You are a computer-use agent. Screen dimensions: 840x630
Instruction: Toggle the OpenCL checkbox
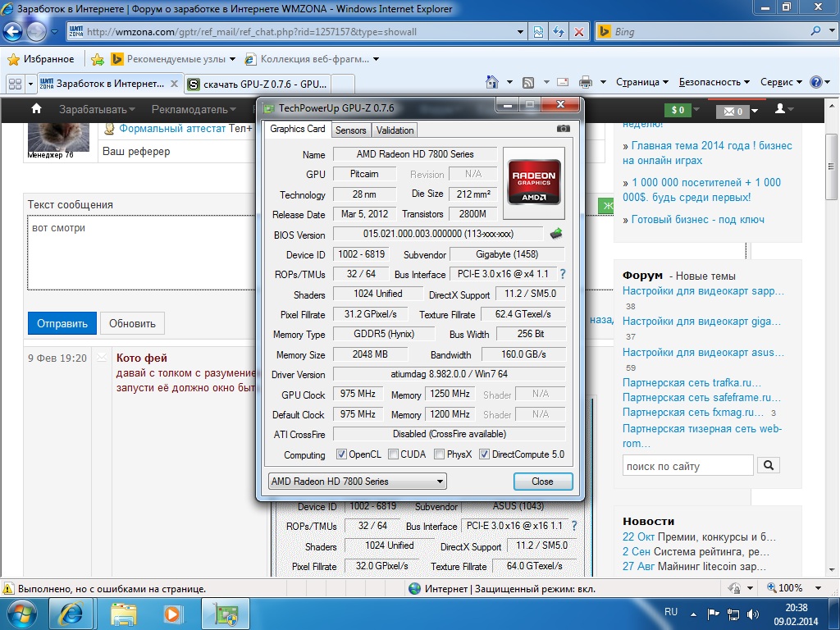[x=341, y=454]
